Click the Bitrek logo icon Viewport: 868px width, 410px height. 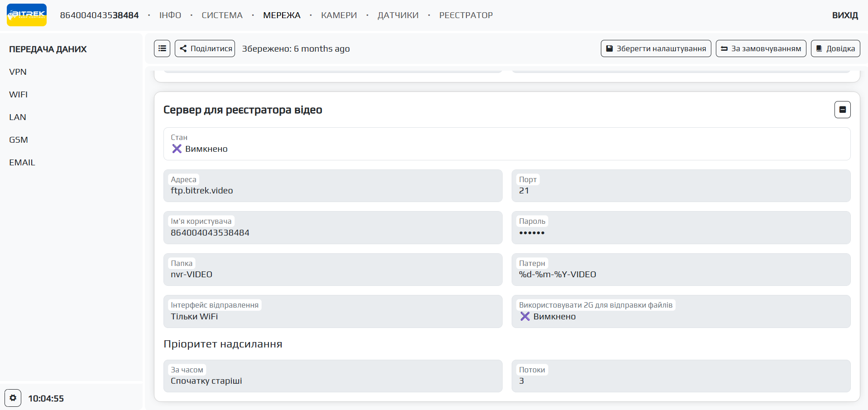pos(27,15)
